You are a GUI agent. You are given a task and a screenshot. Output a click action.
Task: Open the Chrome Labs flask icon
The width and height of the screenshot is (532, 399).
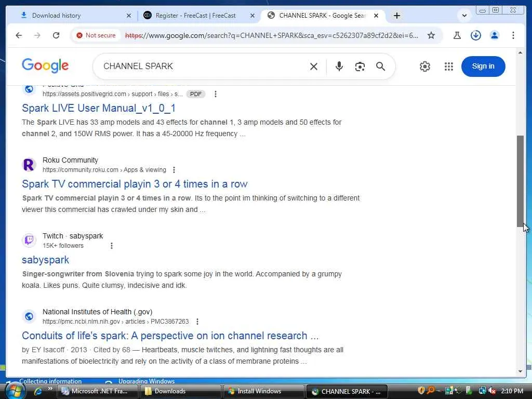pyautogui.click(x=457, y=35)
